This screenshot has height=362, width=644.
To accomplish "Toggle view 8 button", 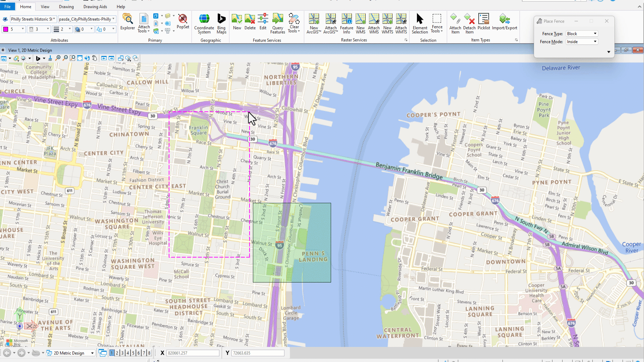I will [149, 353].
